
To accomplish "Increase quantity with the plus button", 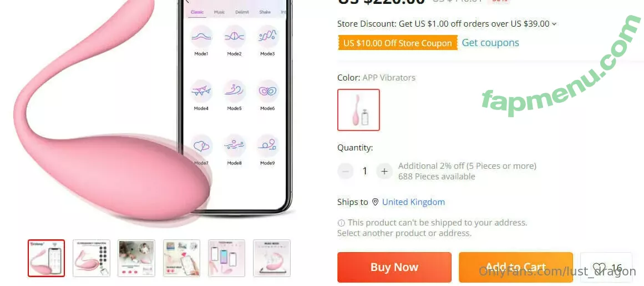I will point(384,171).
